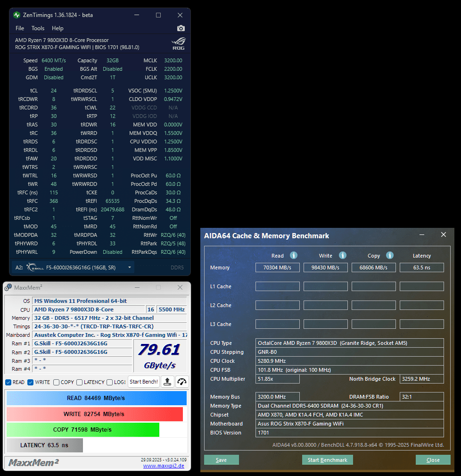Click the MaxxMem Timings 24-36-30-30 field
This screenshot has height=476, width=461.
pyautogui.click(x=109, y=326)
